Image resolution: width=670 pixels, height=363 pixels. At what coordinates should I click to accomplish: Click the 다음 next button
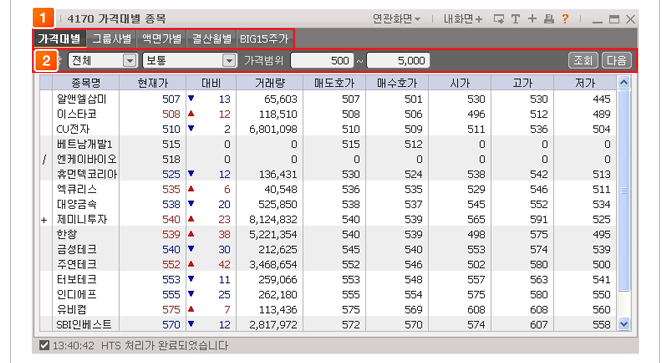tap(616, 60)
